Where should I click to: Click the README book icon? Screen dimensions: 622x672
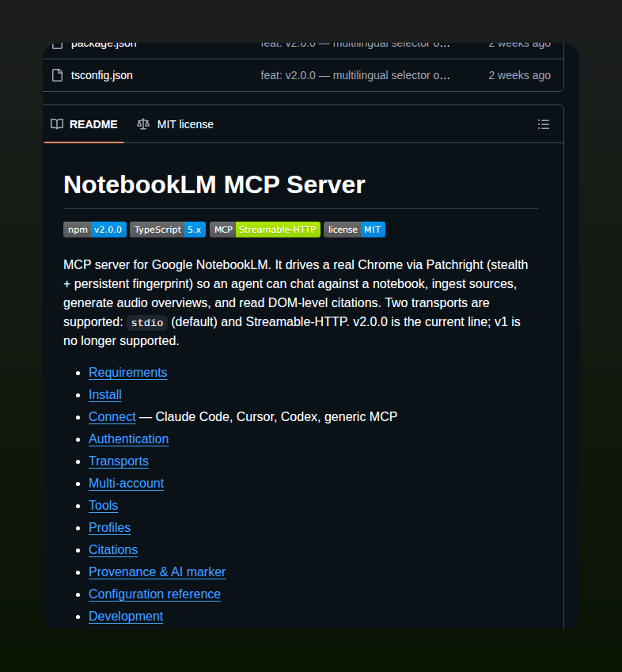[57, 124]
